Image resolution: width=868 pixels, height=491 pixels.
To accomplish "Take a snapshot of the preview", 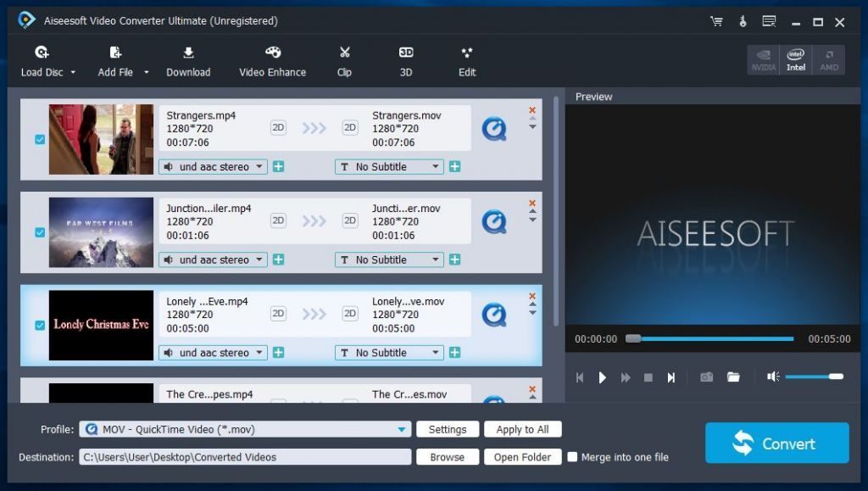I will click(x=707, y=377).
